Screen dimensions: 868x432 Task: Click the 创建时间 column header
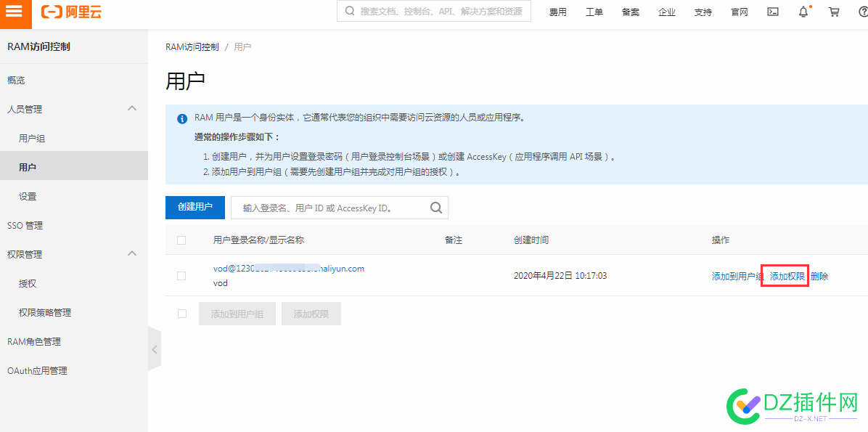click(x=531, y=240)
